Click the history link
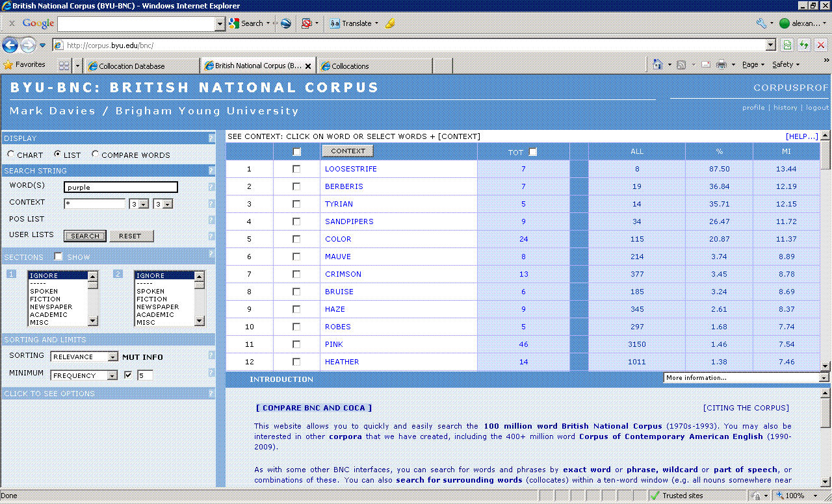Image resolution: width=832 pixels, height=504 pixels. pos(785,107)
